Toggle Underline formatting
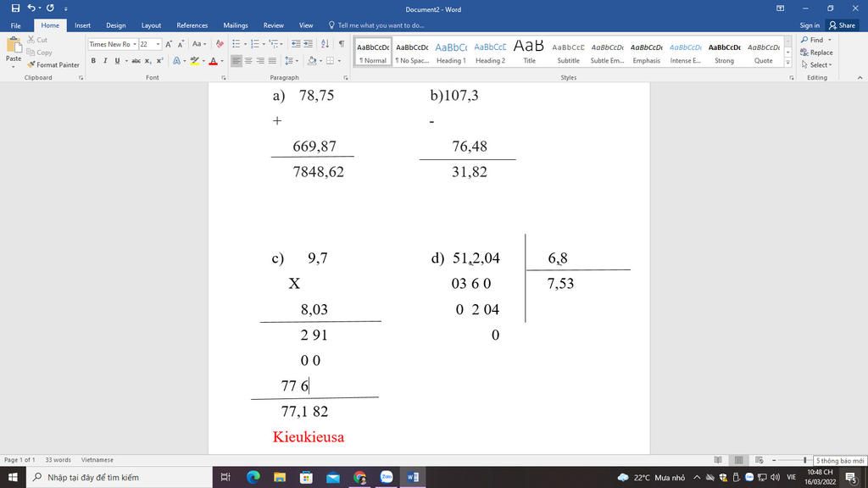The width and height of the screenshot is (868, 488). click(x=117, y=61)
